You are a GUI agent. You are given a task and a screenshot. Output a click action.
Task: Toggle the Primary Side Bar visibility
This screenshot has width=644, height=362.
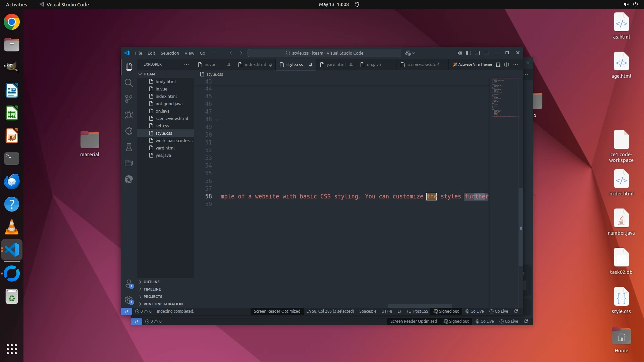(469, 53)
